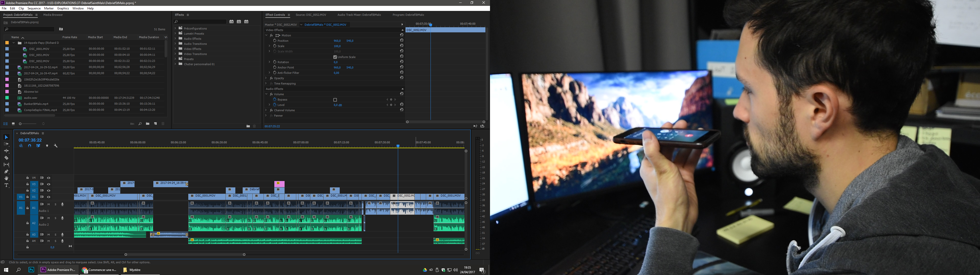The height and width of the screenshot is (275, 980).
Task: Select the Hand tool
Action: [6, 178]
